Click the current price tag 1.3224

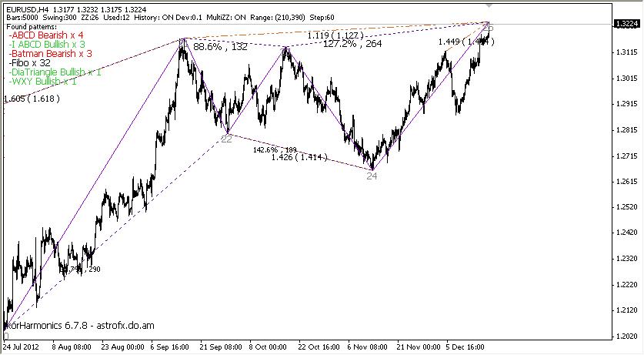coord(626,24)
